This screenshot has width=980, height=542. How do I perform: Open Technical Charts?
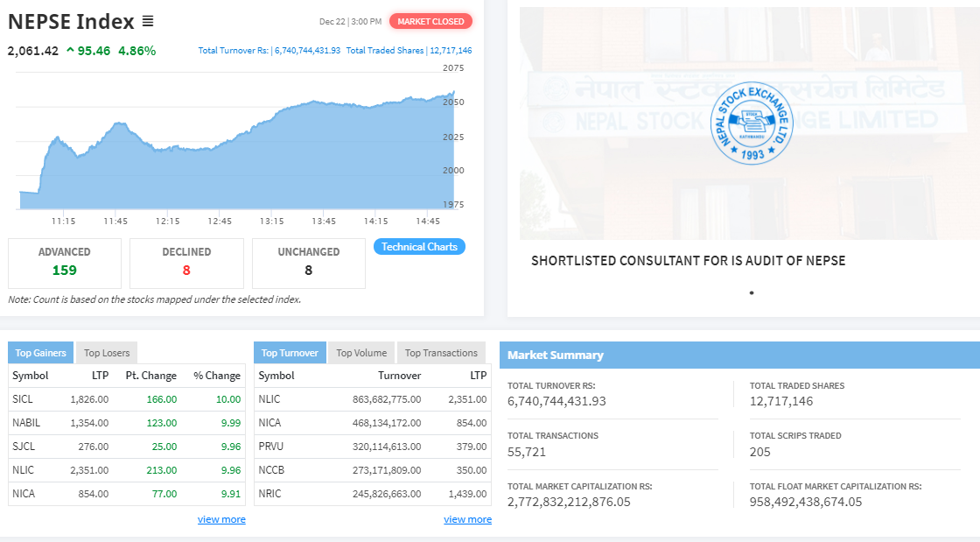pyautogui.click(x=419, y=247)
